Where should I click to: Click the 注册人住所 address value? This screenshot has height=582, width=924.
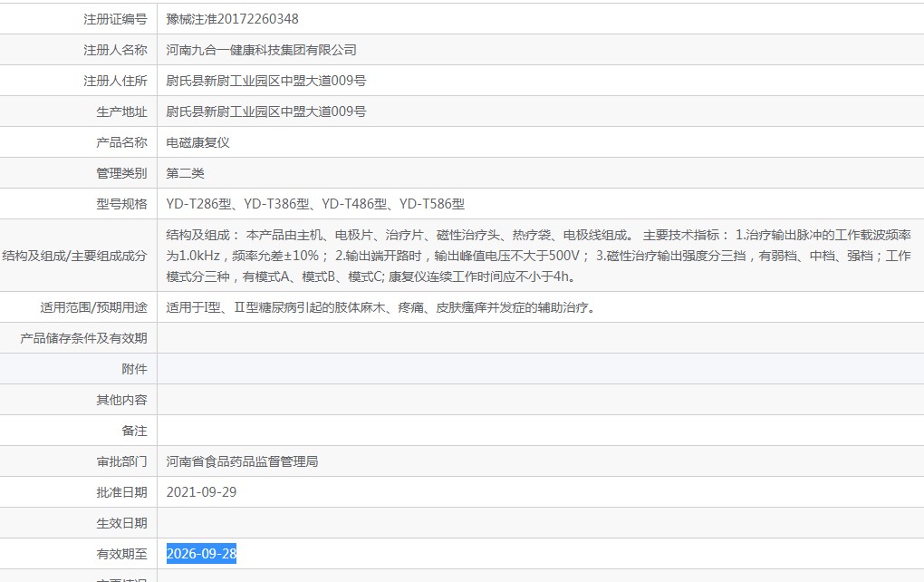[x=266, y=81]
